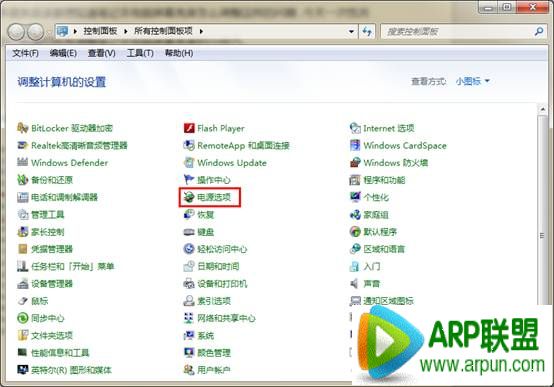
Task: Click the Windows CardSpace icon
Action: [355, 145]
